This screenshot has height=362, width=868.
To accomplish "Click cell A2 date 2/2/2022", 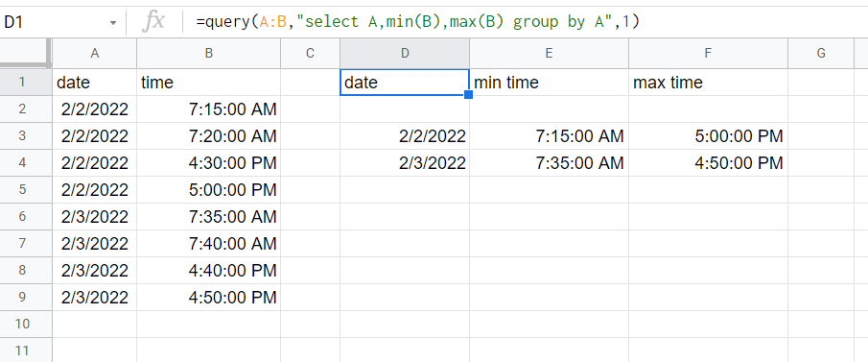I will click(95, 109).
